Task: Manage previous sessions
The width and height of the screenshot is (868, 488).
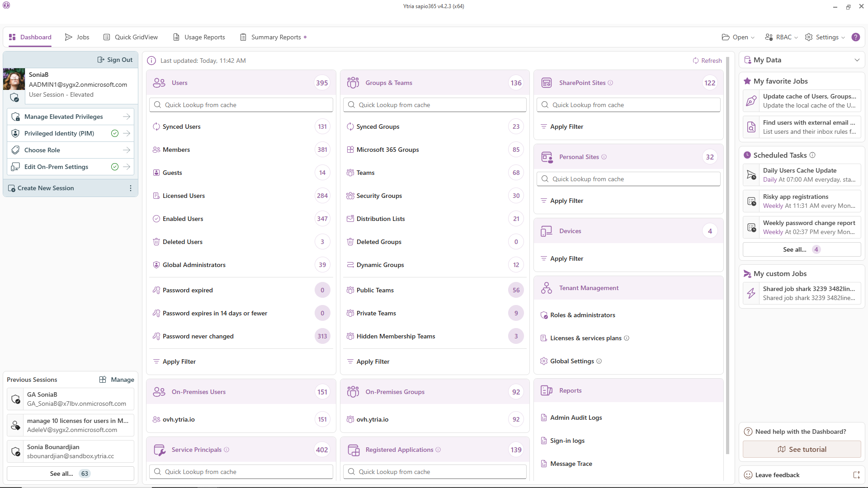Action: click(x=117, y=380)
